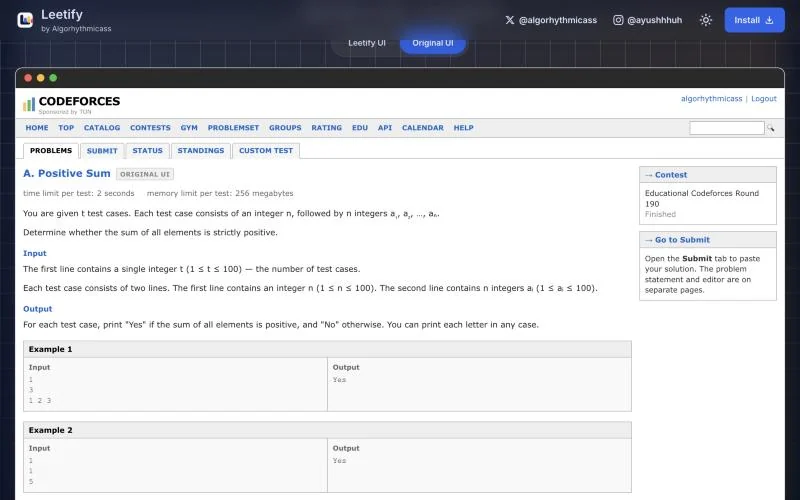Open the HELP menu item
This screenshot has width=800, height=500.
coord(463,128)
